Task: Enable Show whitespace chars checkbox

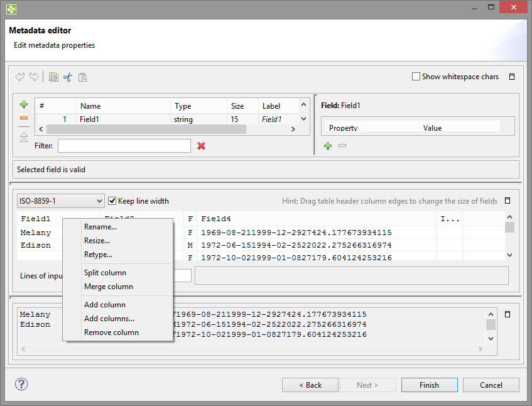Action: click(416, 77)
